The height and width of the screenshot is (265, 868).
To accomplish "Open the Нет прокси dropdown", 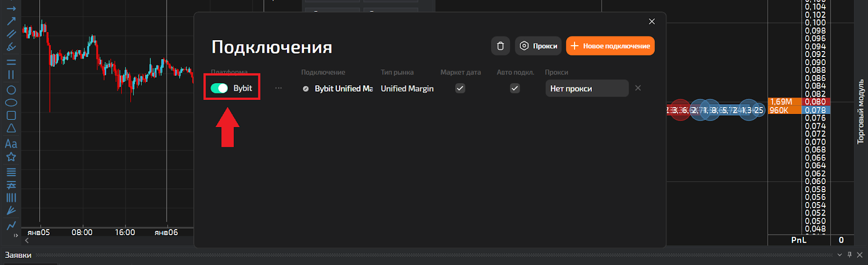I will coord(586,89).
